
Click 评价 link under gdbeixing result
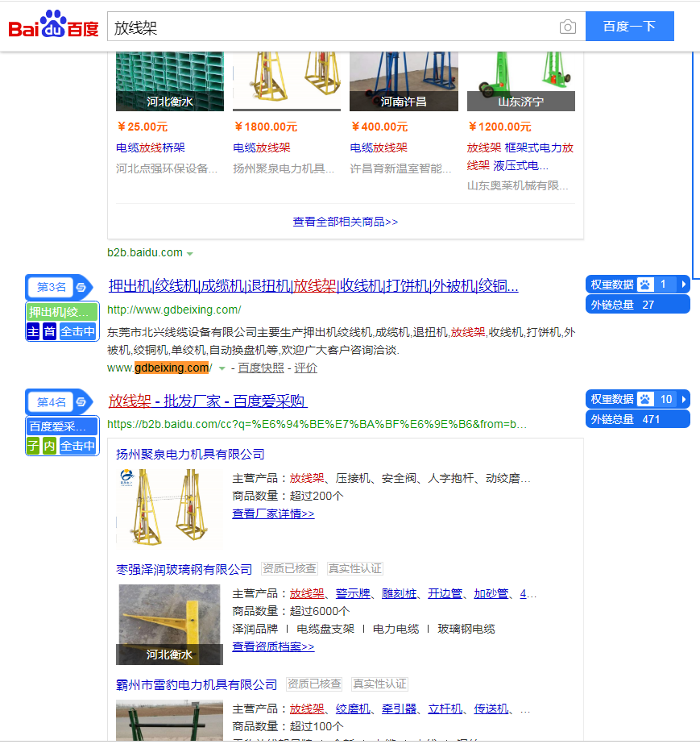305,368
